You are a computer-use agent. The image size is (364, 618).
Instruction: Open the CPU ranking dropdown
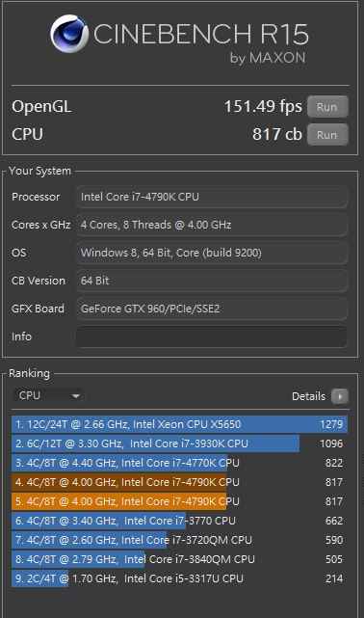click(48, 395)
